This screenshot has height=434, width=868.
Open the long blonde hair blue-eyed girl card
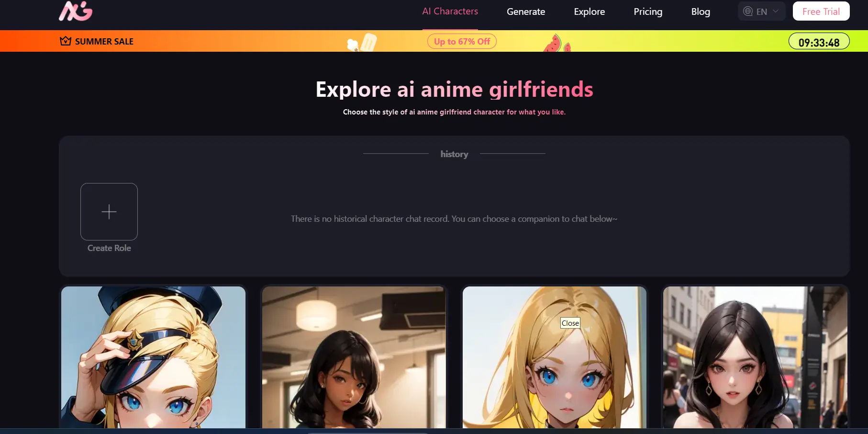tap(555, 357)
